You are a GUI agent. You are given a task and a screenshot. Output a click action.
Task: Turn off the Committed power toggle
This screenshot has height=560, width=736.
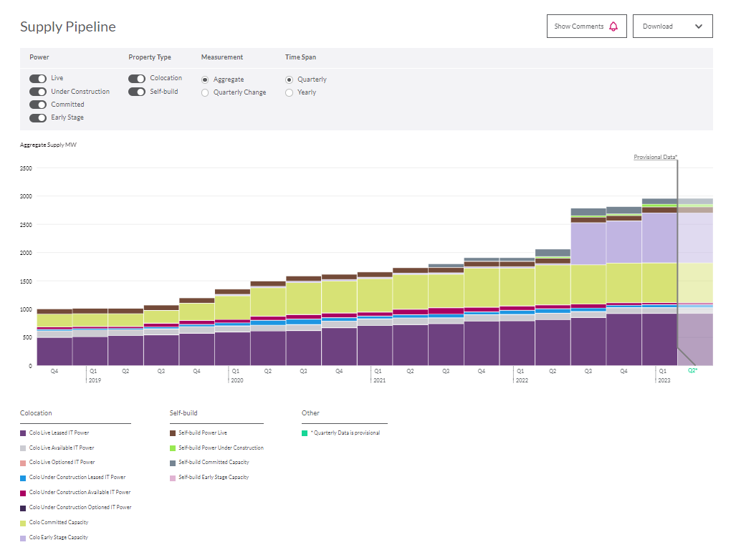tap(38, 105)
